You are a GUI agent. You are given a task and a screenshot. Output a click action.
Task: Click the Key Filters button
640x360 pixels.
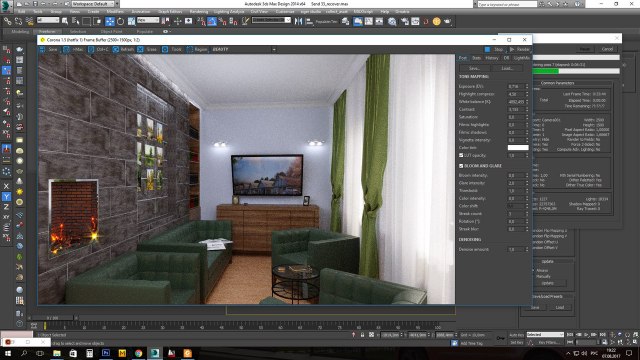(549, 342)
